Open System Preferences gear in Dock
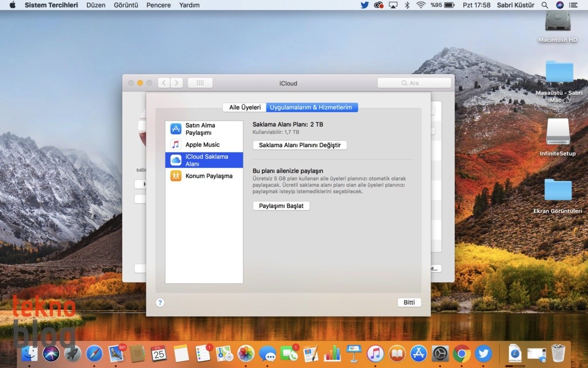Image resolution: width=588 pixels, height=368 pixels. tap(440, 354)
